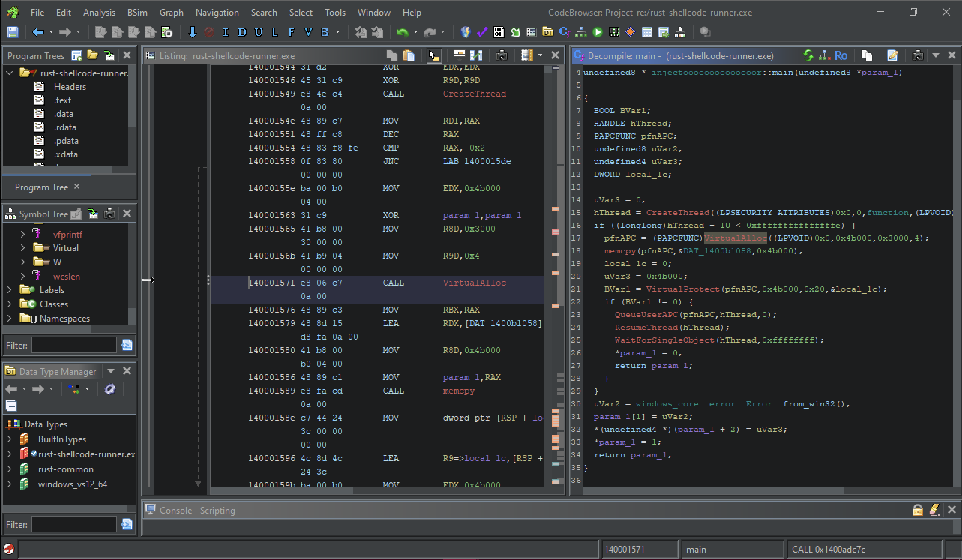
Task: Expand BuiltInTypes in Data Types
Action: tap(9, 439)
